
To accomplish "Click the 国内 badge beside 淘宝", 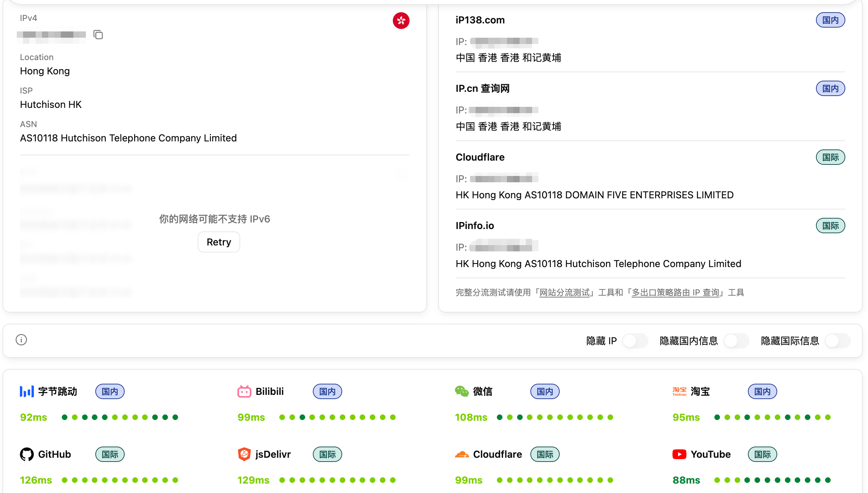I will (x=763, y=391).
